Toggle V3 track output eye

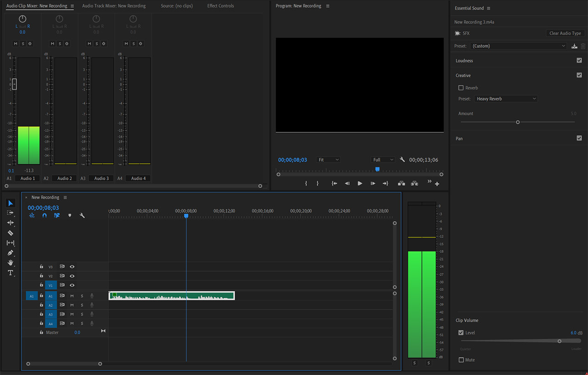[x=72, y=267]
